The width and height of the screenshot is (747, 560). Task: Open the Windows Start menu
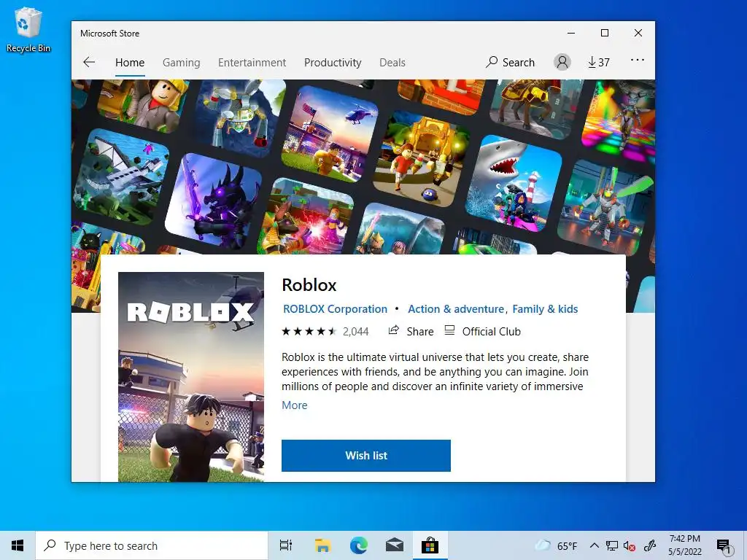(x=18, y=545)
